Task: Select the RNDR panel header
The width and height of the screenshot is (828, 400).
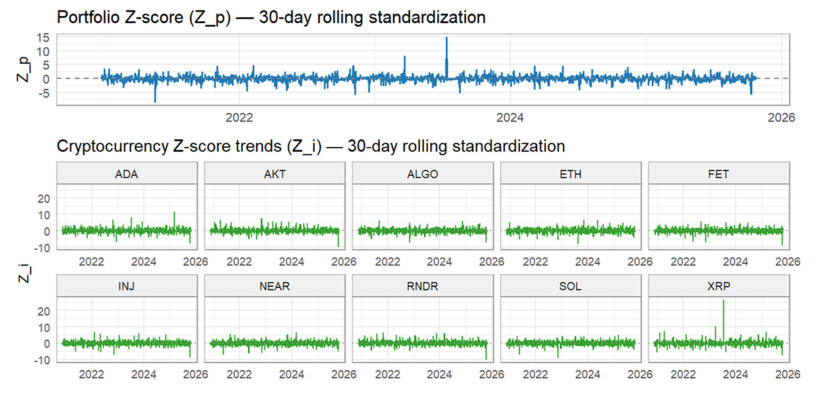Action: pyautogui.click(x=423, y=285)
